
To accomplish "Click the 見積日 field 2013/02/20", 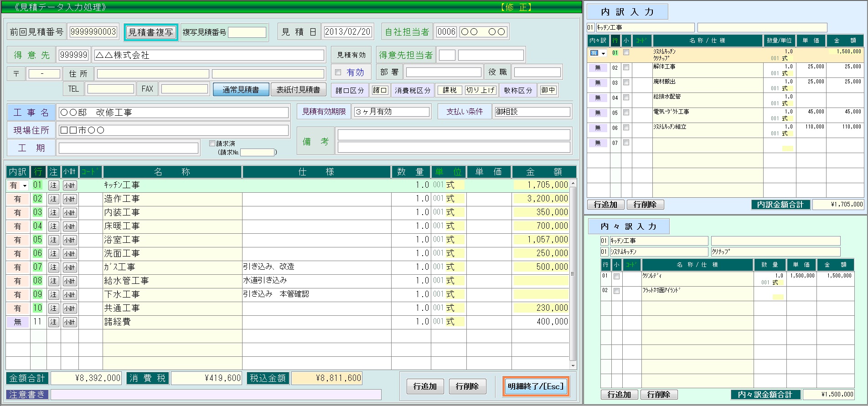I will tap(347, 32).
